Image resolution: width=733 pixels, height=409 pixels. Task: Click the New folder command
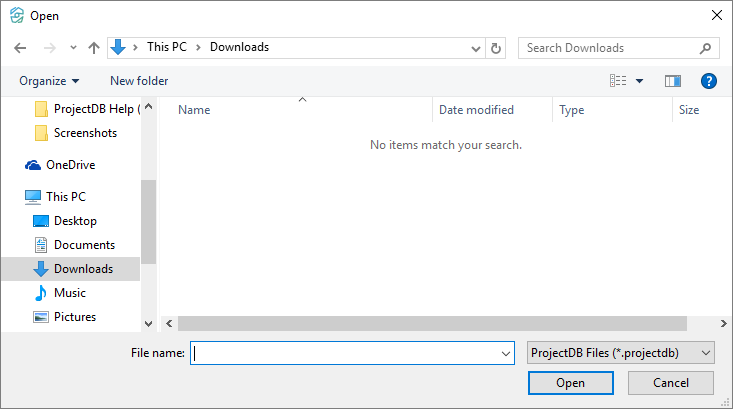tap(139, 81)
